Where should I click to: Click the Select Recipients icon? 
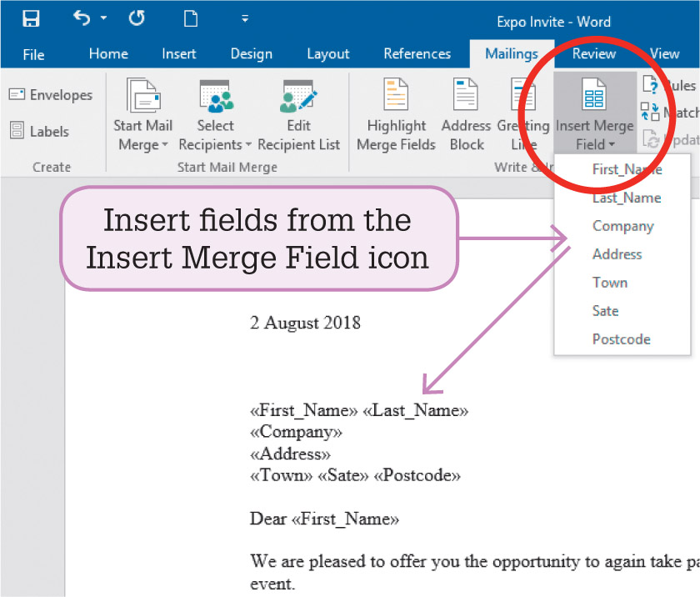click(x=216, y=96)
